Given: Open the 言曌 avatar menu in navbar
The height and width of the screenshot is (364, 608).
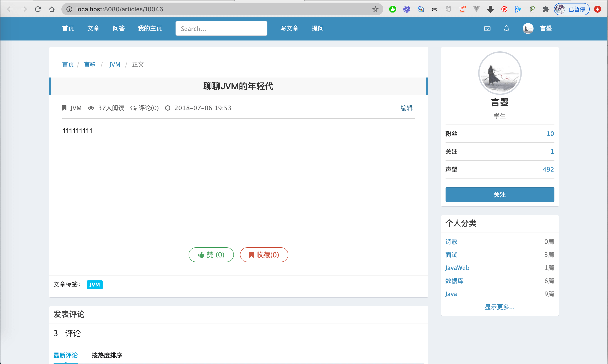Looking at the screenshot, I should pos(528,28).
